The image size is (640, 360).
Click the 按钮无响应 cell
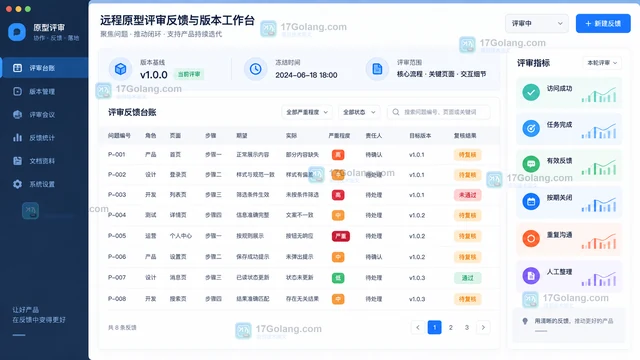300,236
